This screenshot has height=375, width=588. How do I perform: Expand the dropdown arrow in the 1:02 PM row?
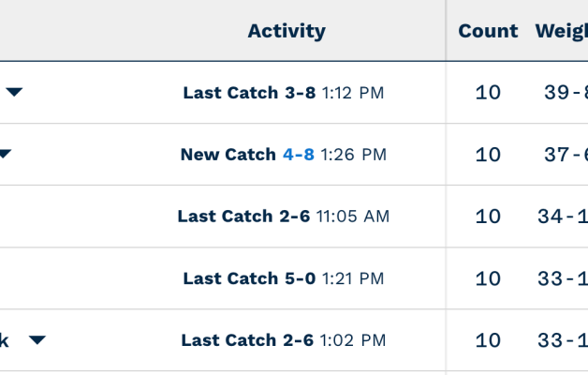[37, 339]
